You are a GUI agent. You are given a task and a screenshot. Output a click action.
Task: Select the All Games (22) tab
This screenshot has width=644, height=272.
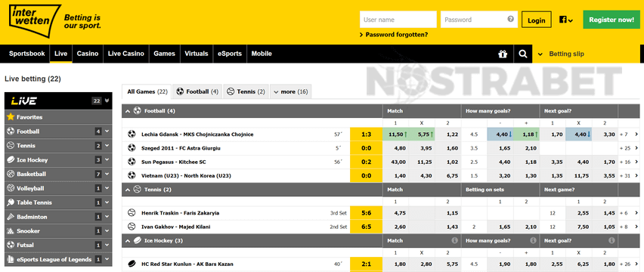point(147,92)
